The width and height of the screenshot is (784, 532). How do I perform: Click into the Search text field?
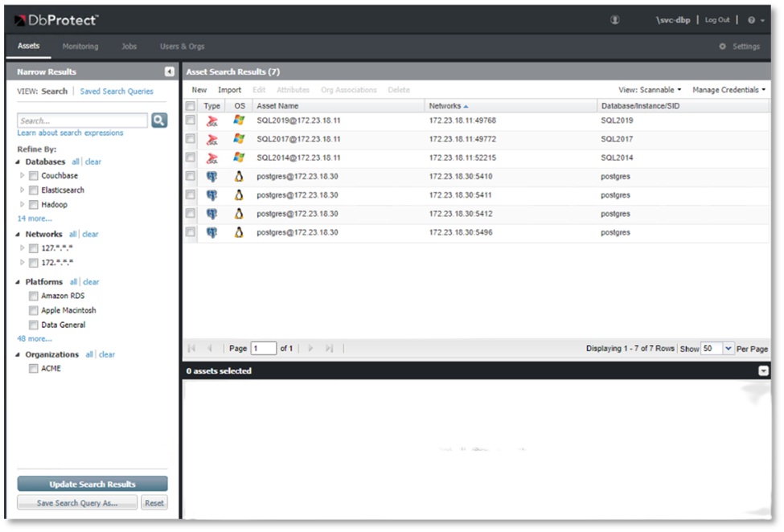point(83,121)
